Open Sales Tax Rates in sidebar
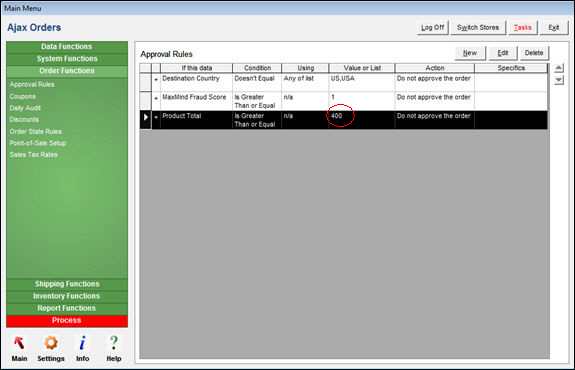This screenshot has width=575, height=370. click(34, 155)
